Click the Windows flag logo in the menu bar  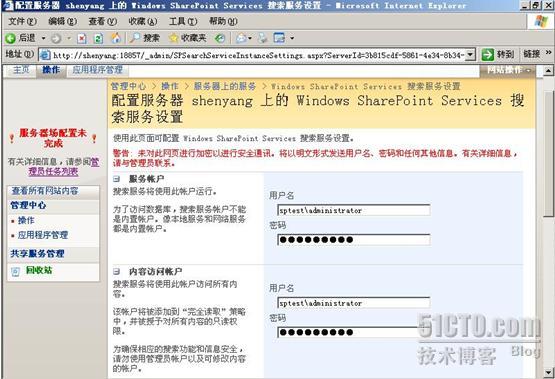click(541, 21)
